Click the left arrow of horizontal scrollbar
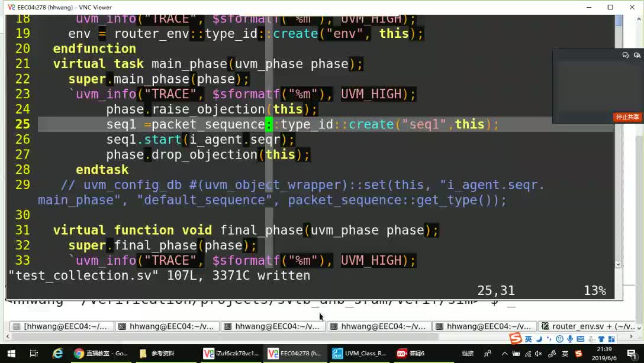 pos(7,337)
